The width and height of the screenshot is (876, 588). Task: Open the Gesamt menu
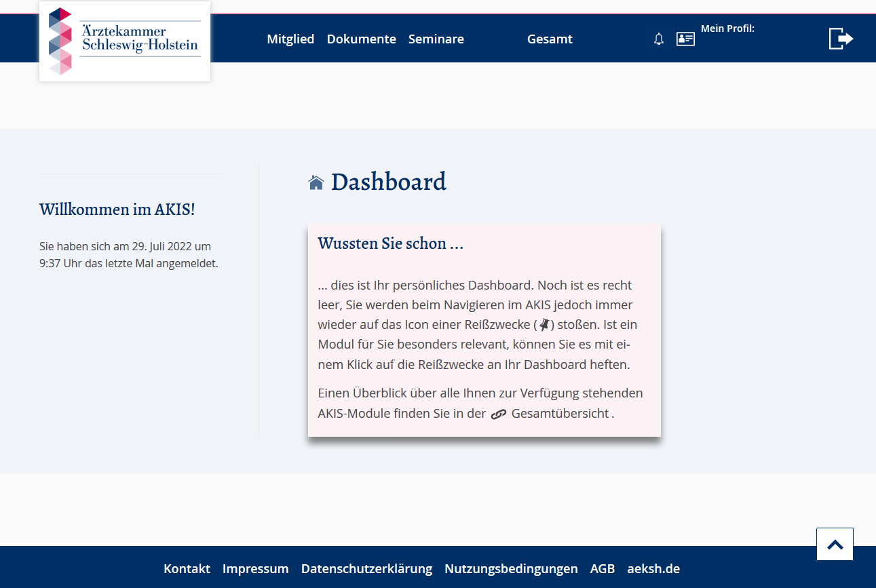(550, 39)
